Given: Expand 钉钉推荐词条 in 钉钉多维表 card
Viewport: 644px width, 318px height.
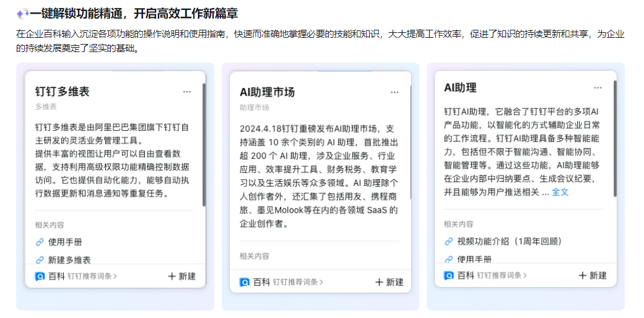Looking at the screenshot, I should pos(92,276).
